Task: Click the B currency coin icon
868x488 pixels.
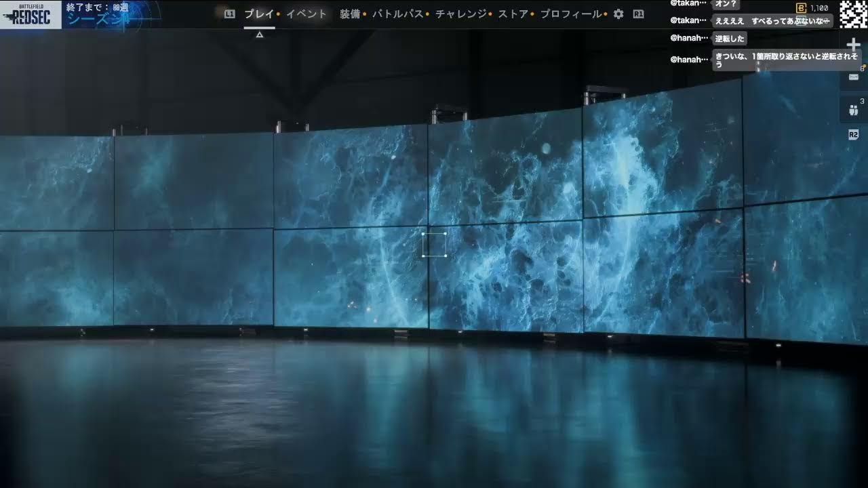Action: 801,8
